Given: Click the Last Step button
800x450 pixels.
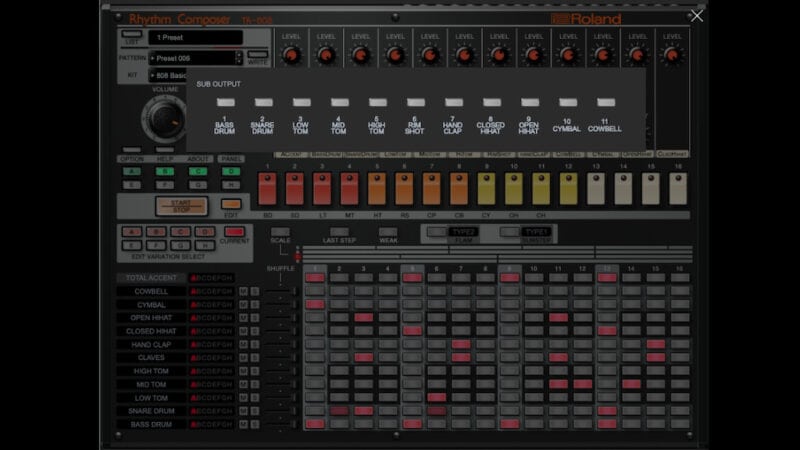Looking at the screenshot, I should (339, 233).
